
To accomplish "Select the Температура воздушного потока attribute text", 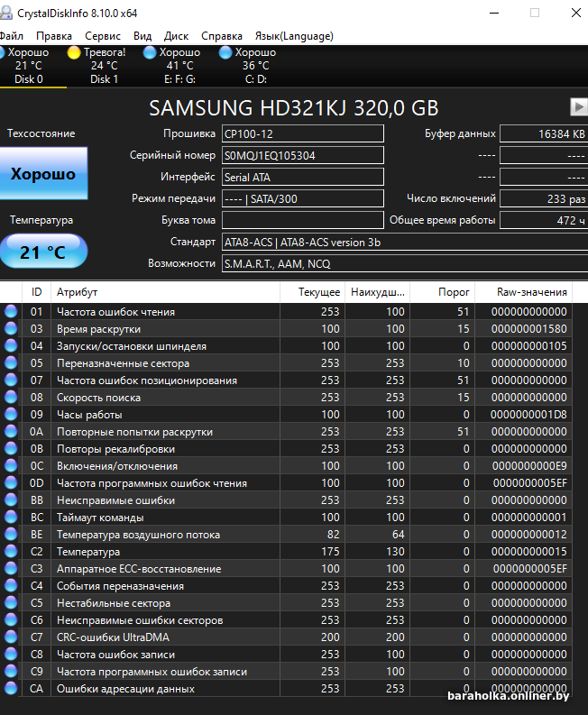I will [138, 535].
